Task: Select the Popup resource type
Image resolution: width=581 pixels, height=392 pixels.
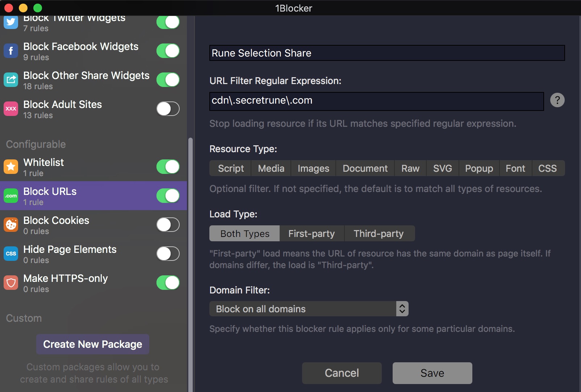Action: click(479, 168)
